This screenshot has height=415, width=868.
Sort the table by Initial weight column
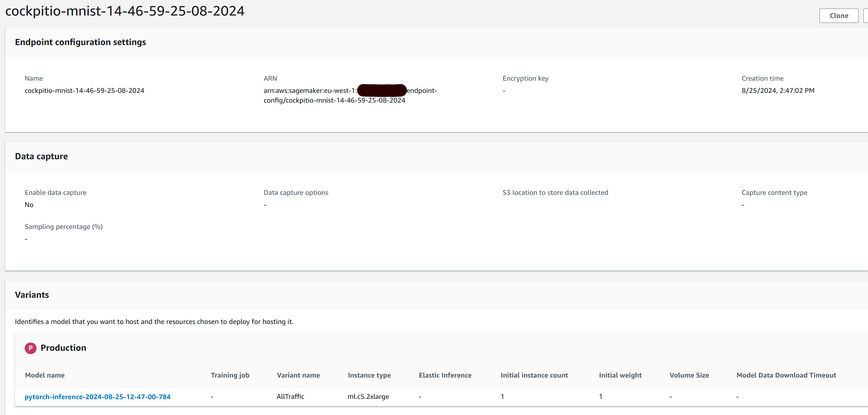621,375
